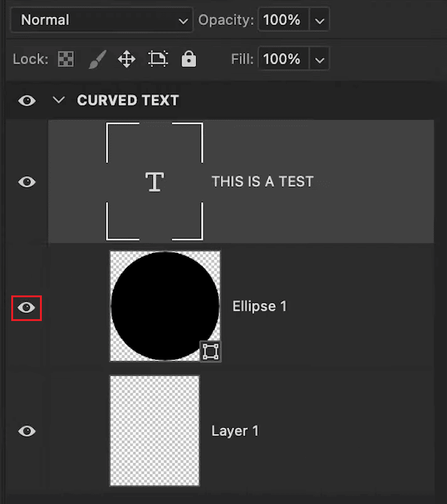447x504 pixels.
Task: Toggle visibility of THIS IS A TEST layer
Action: point(26,182)
